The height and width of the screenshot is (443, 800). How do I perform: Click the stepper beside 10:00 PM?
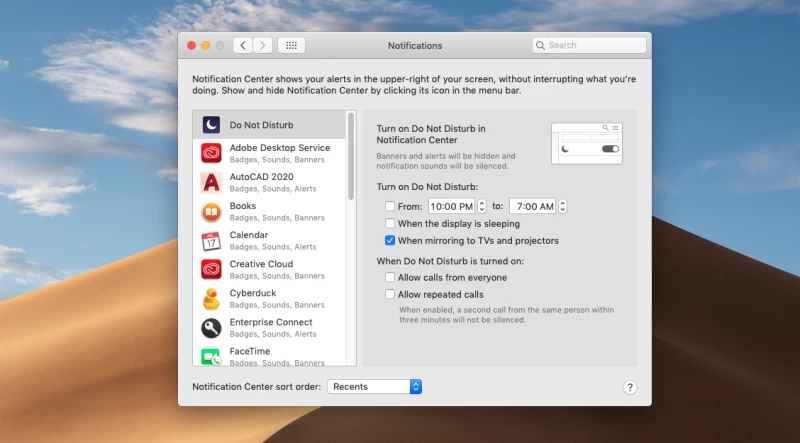pyautogui.click(x=482, y=206)
